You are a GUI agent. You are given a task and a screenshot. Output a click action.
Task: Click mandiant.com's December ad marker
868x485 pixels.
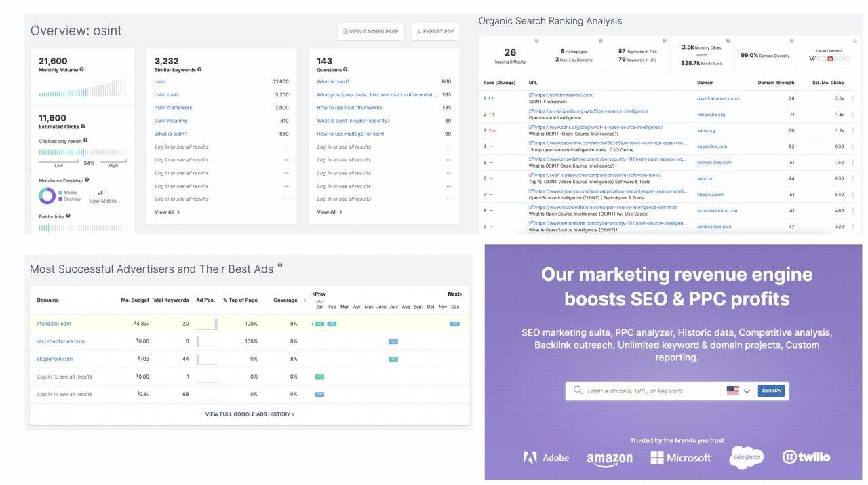(x=454, y=324)
